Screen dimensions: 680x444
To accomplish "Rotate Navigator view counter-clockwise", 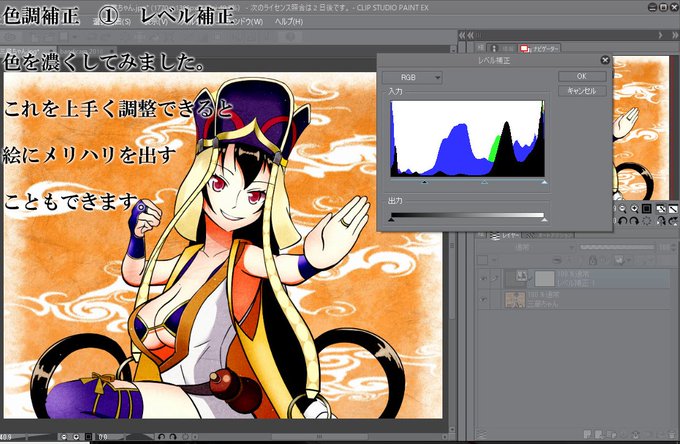I will click(x=622, y=221).
